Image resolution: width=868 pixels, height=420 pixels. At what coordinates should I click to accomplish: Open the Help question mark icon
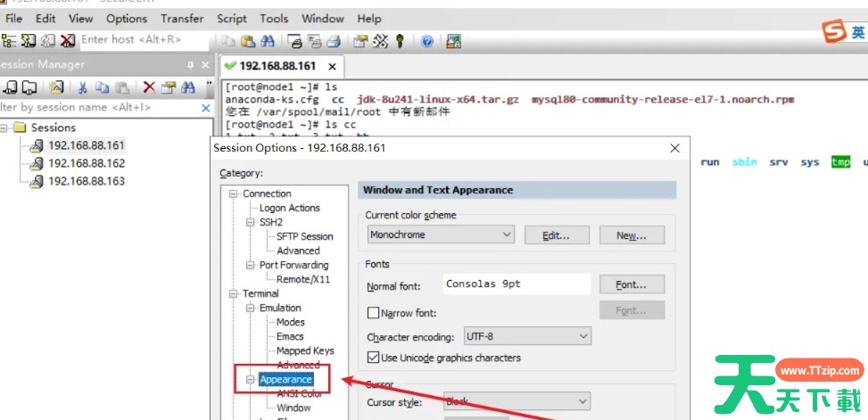(x=427, y=41)
